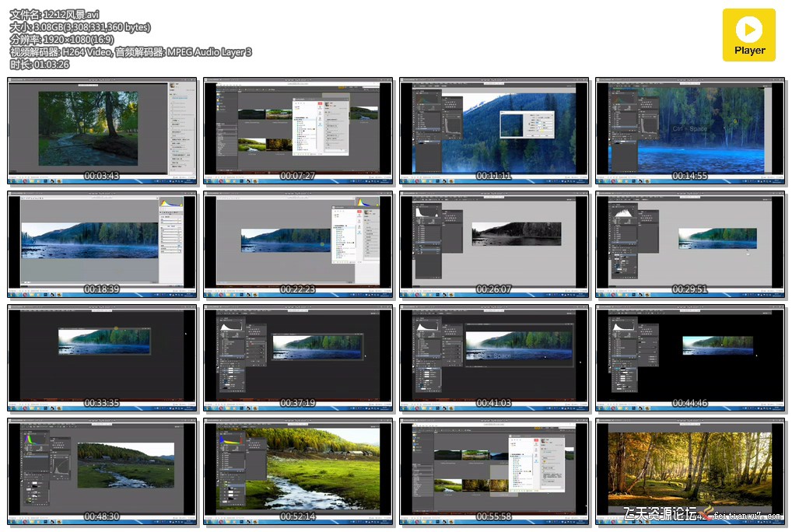The height and width of the screenshot is (532, 792).
Task: Select the H264 Video decoder line
Action: (x=131, y=52)
